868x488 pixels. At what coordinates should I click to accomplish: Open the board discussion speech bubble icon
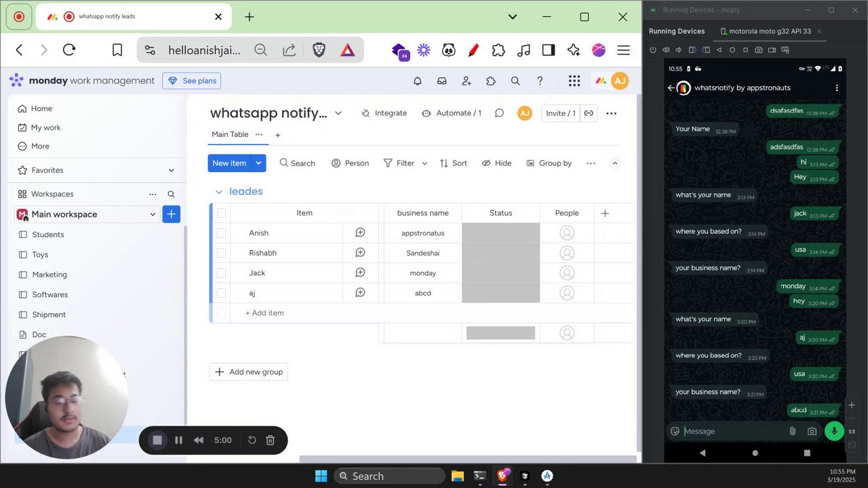click(x=499, y=113)
